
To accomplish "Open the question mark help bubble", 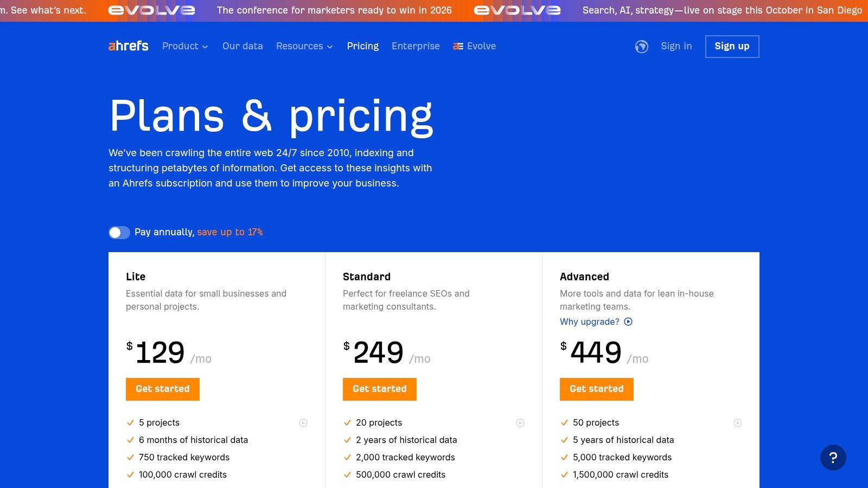I will [x=834, y=457].
